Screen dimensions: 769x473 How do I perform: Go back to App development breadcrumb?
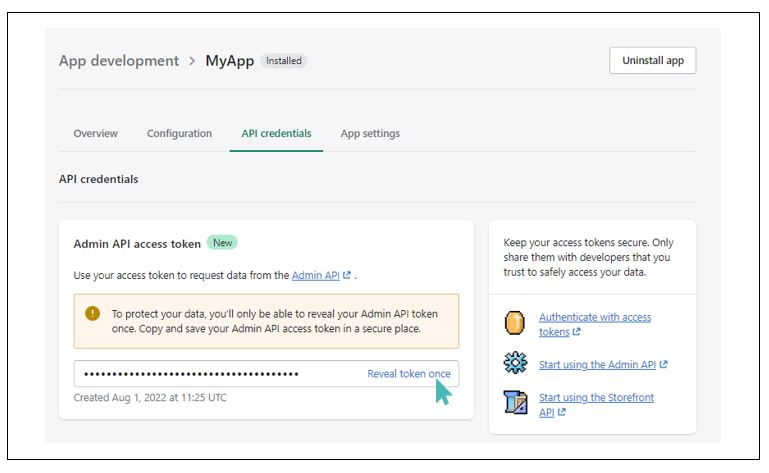click(x=119, y=61)
